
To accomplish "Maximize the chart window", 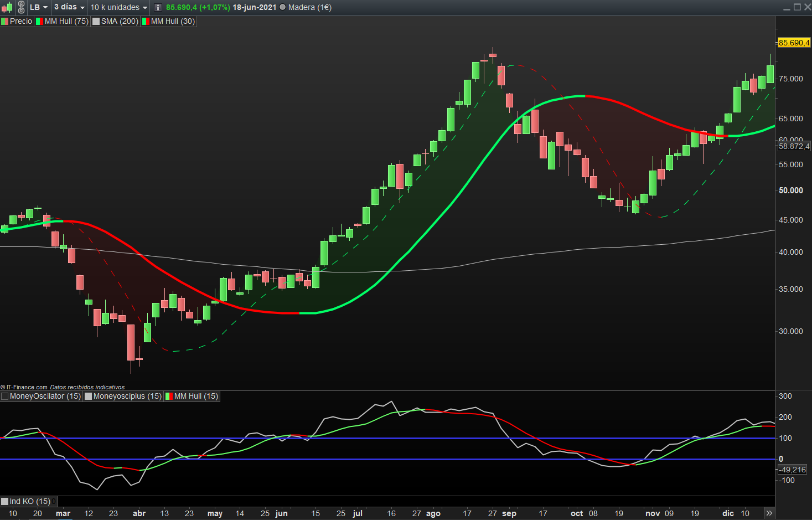I will point(797,7).
